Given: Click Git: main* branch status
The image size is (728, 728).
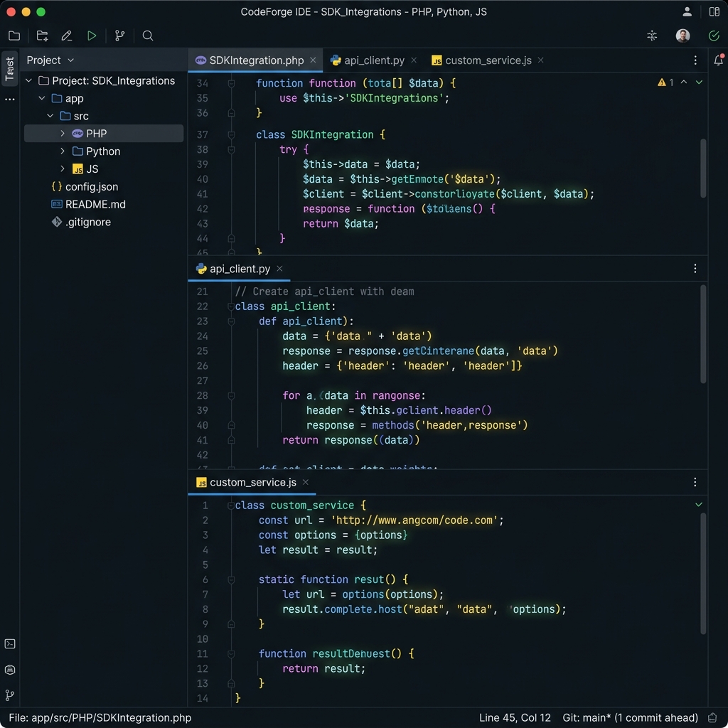Looking at the screenshot, I should pyautogui.click(x=630, y=718).
